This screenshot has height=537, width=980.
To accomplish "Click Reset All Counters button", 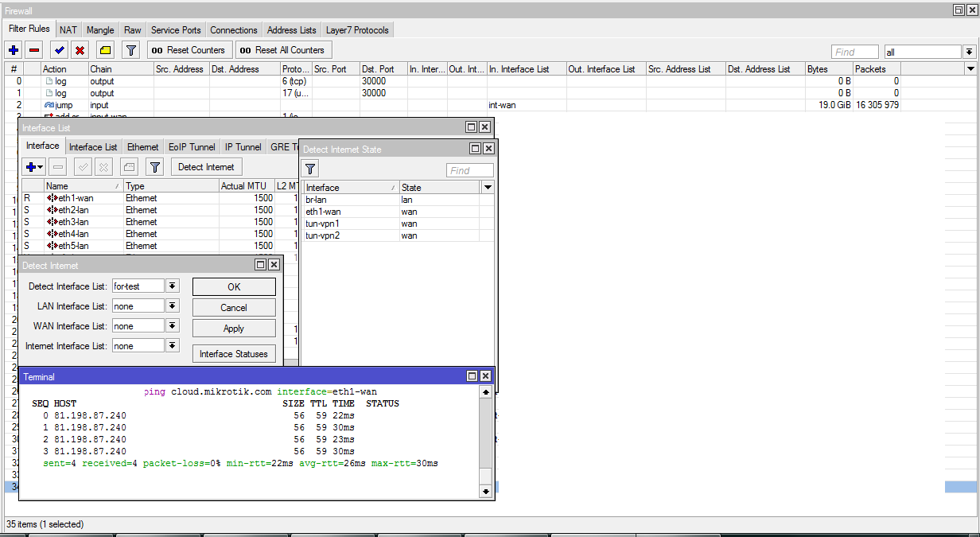I will pos(283,50).
